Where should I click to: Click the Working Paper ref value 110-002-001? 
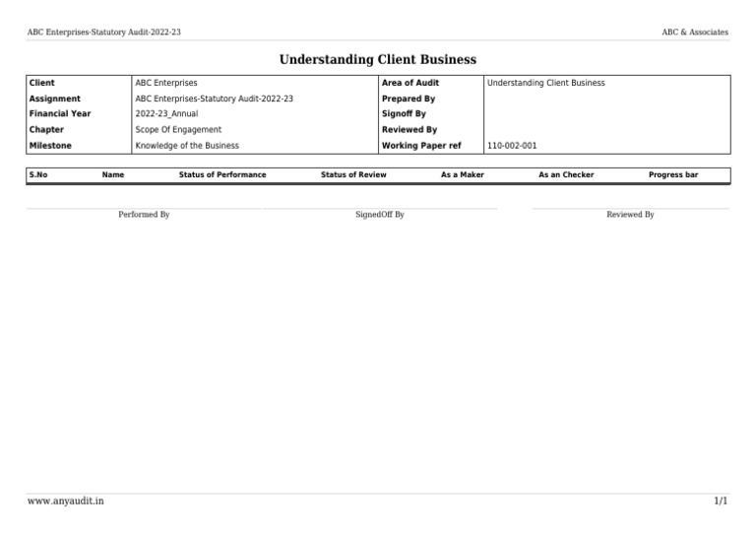[x=512, y=145]
